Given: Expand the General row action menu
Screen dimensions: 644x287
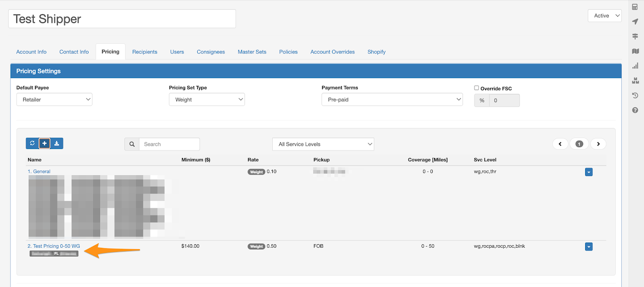Looking at the screenshot, I should [589, 172].
